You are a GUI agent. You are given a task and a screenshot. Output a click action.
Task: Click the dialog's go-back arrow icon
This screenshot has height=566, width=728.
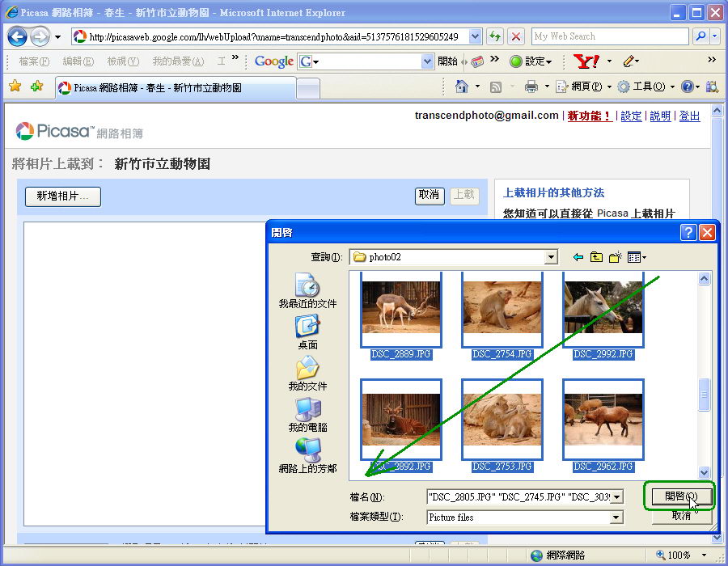[x=578, y=257]
